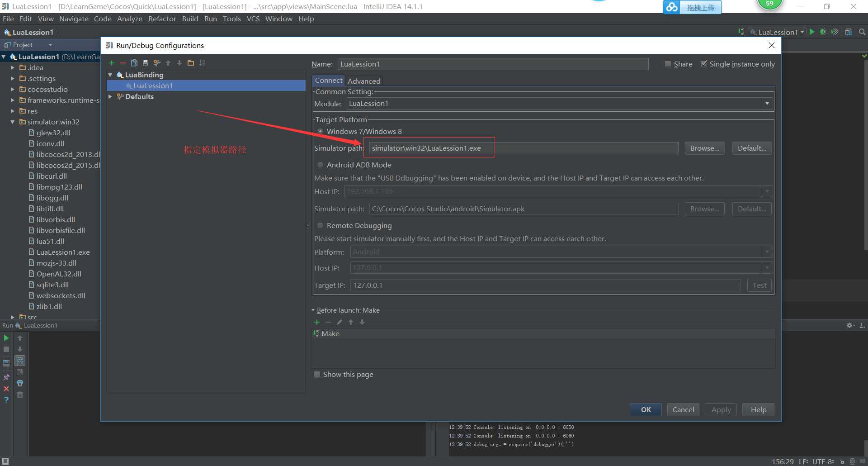The height and width of the screenshot is (466, 868).
Task: Open the Module dropdown
Action: [x=767, y=104]
